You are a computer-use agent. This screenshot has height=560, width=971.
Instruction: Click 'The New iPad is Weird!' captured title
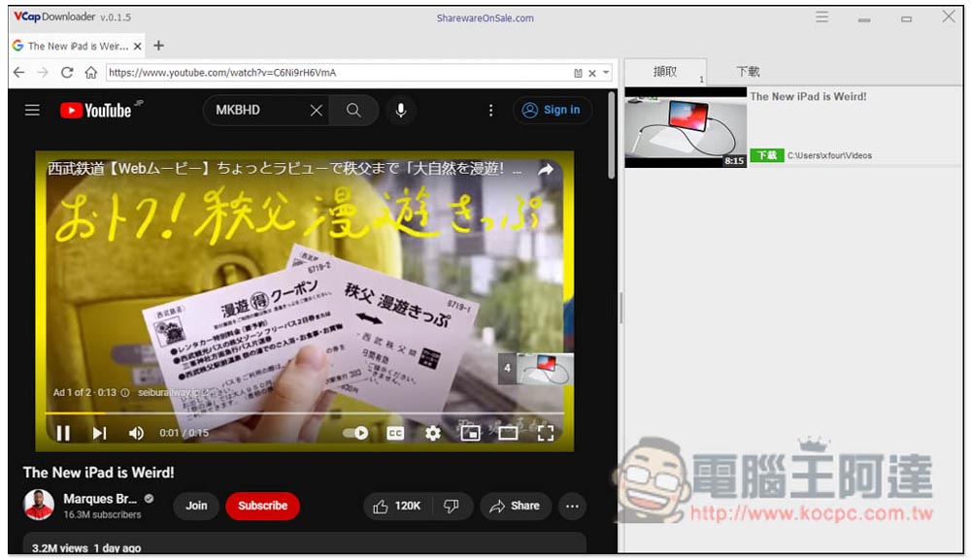click(808, 96)
